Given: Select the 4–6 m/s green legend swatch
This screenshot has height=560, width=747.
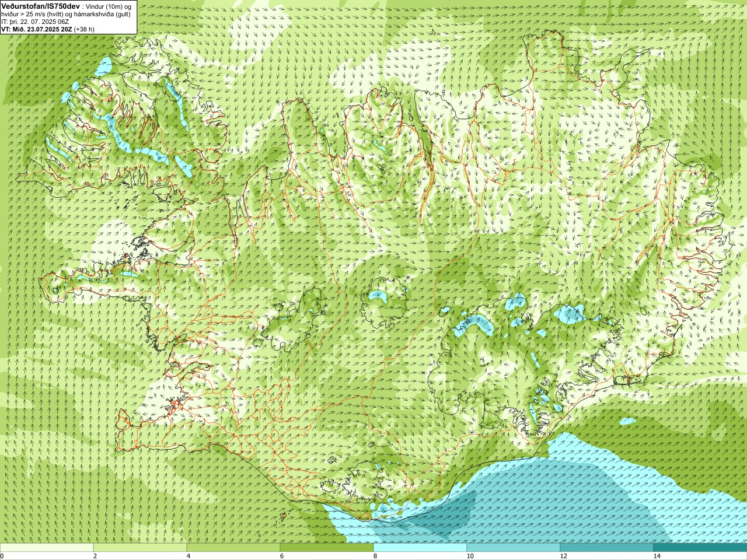Looking at the screenshot, I should point(233,548).
